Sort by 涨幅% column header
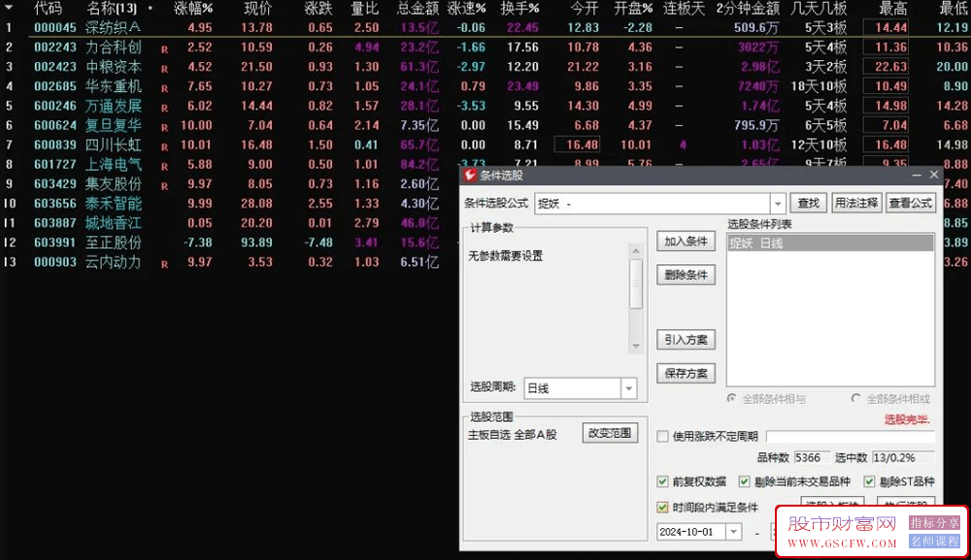Viewport: 971px width, 560px height. (193, 8)
